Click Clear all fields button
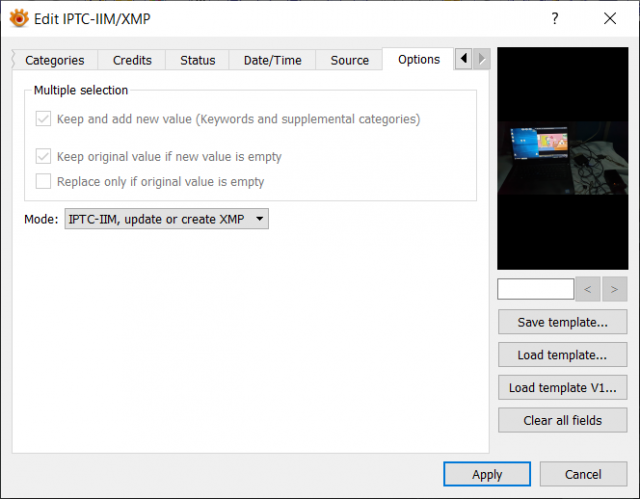 562,420
